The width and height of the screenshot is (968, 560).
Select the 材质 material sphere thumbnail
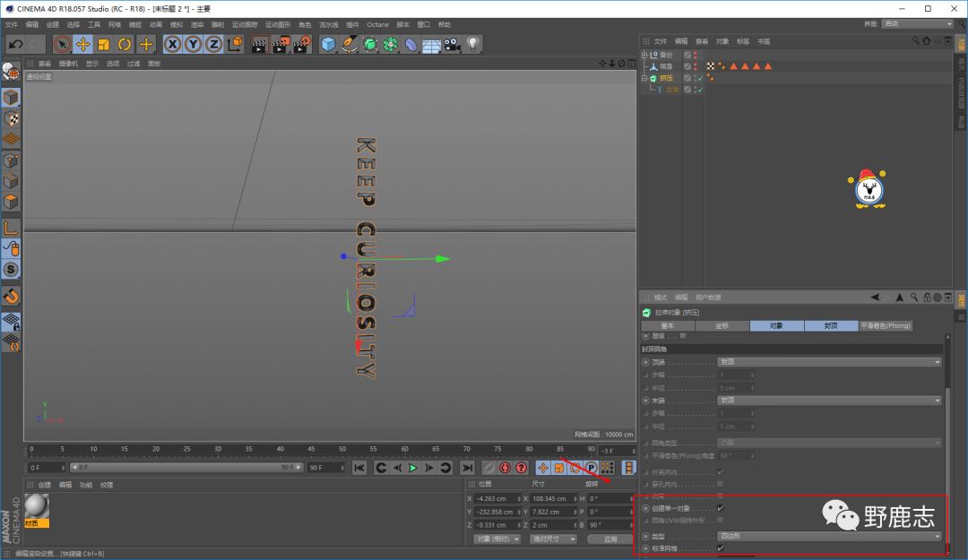click(37, 506)
